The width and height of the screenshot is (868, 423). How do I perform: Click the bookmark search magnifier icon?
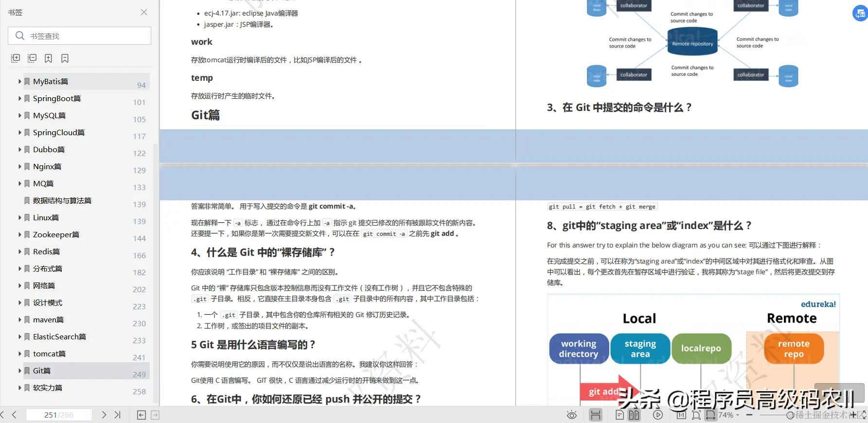click(20, 35)
